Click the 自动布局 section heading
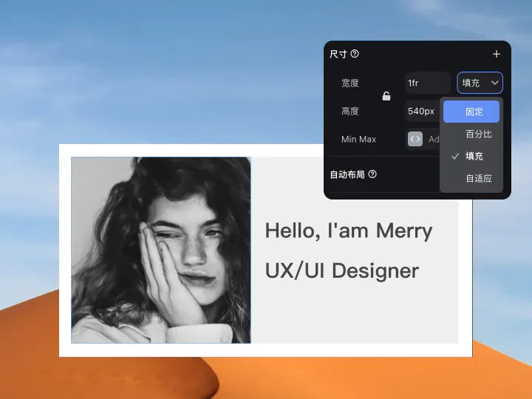Screen dimensions: 532x399 point(347,174)
